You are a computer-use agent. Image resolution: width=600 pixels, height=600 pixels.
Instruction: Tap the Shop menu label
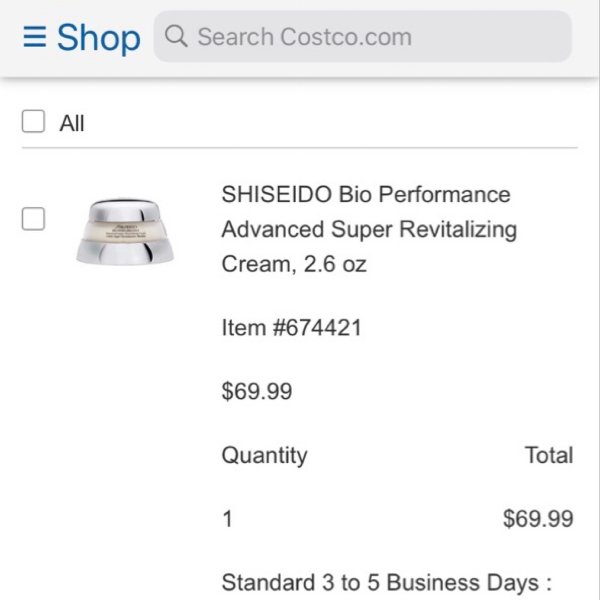(x=99, y=37)
